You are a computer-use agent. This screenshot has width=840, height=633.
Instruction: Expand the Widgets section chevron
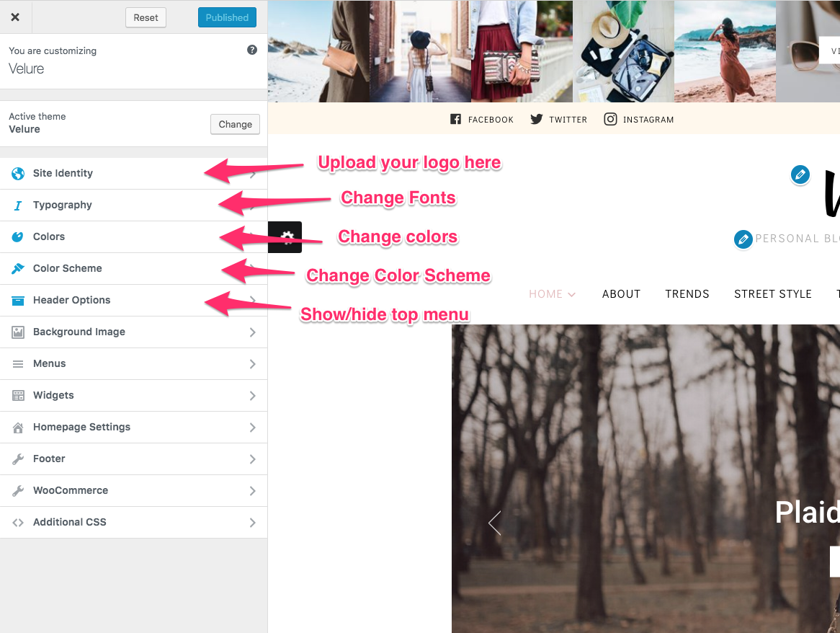[x=252, y=396]
